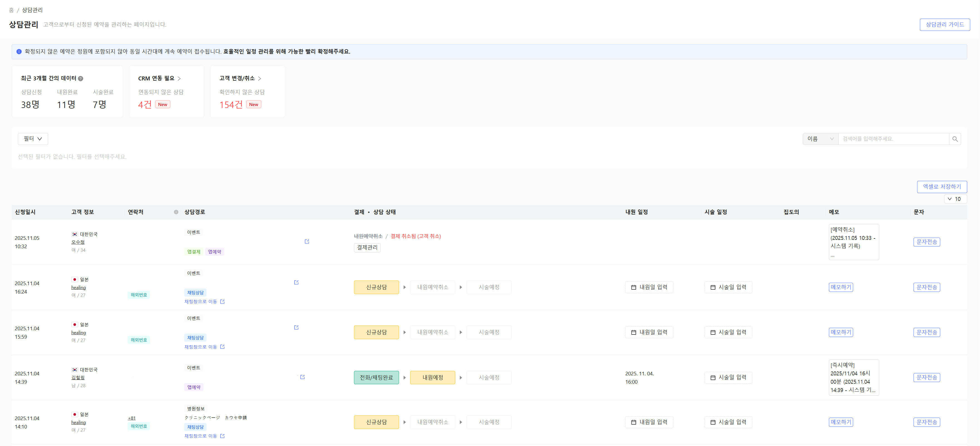Click the search magnifier icon
Viewport: 980px width, 446px height.
[954, 139]
